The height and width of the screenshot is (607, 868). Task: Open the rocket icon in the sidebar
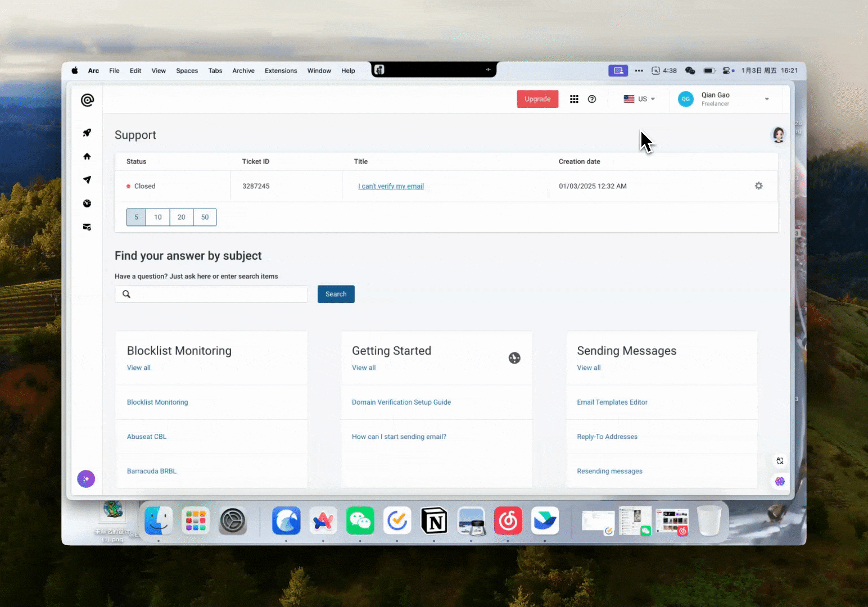[x=87, y=133]
